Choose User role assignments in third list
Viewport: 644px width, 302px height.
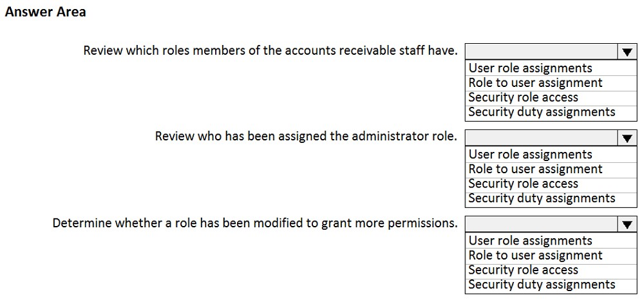tap(551, 241)
